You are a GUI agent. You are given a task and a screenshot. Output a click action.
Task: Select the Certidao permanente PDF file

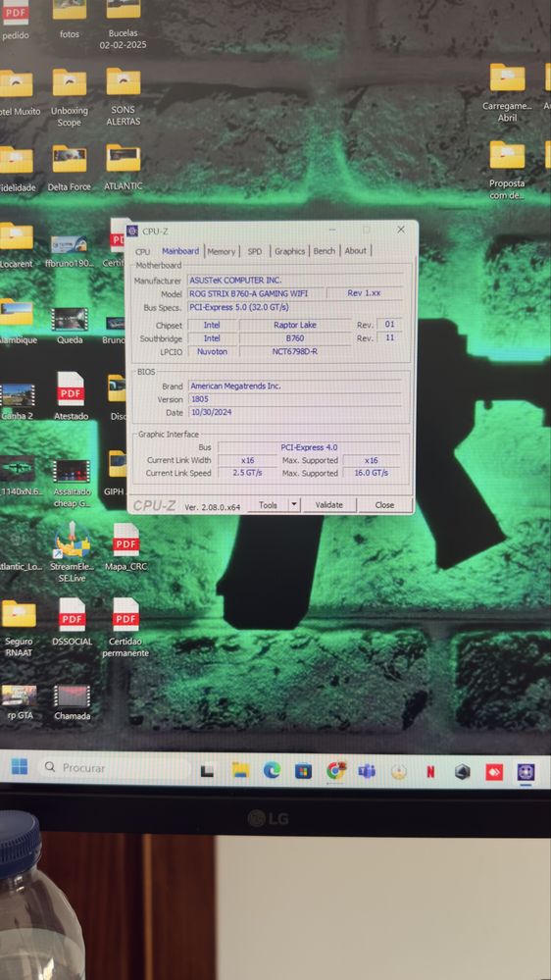(125, 628)
